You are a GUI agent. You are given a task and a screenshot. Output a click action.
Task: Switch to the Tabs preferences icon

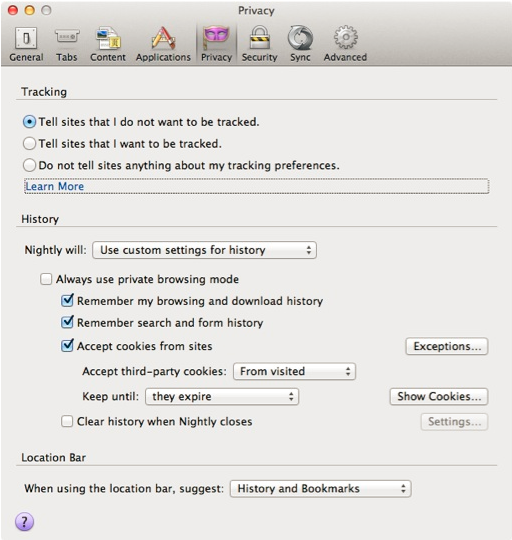tap(67, 44)
